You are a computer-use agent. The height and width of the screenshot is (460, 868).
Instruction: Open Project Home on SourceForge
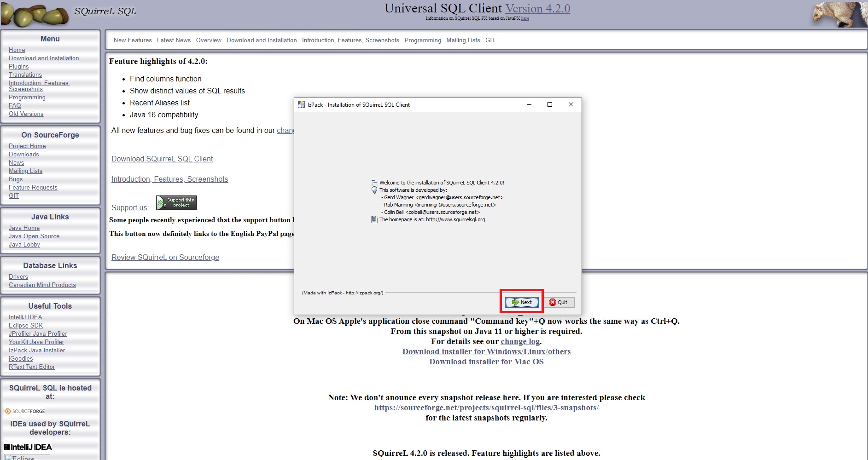27,146
